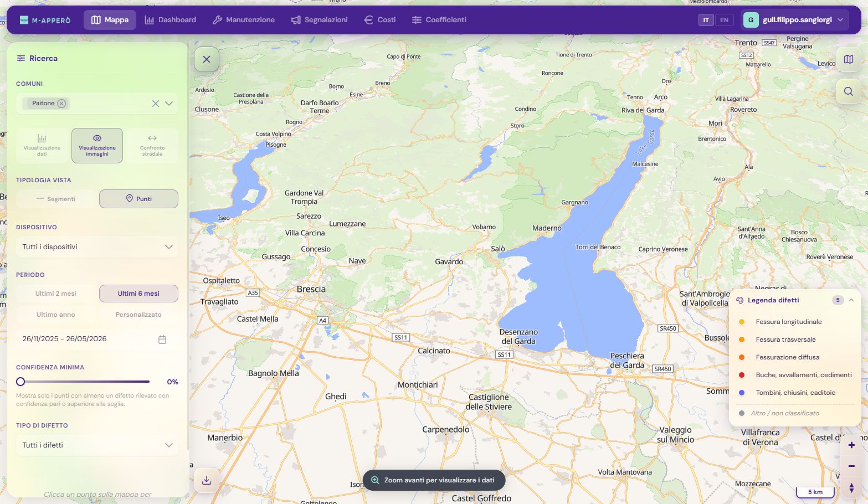Click the Salò town label

click(x=498, y=249)
